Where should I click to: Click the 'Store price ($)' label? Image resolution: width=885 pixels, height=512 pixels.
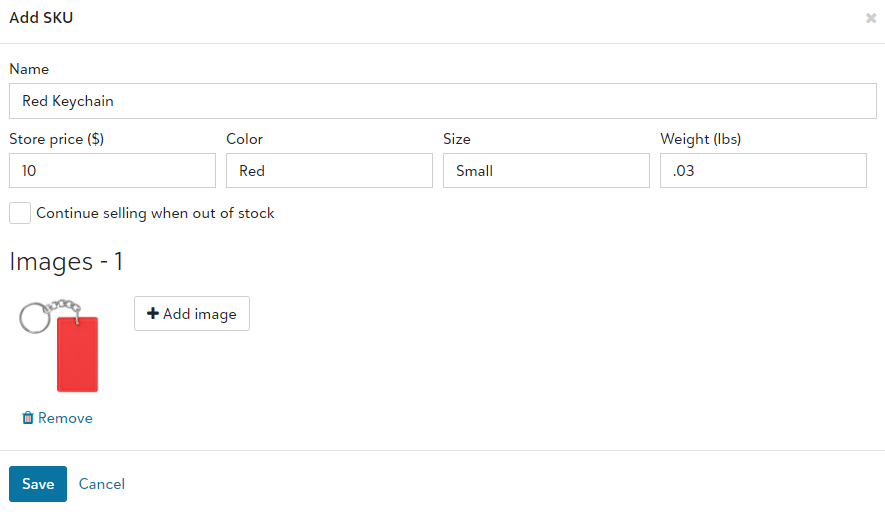(57, 139)
